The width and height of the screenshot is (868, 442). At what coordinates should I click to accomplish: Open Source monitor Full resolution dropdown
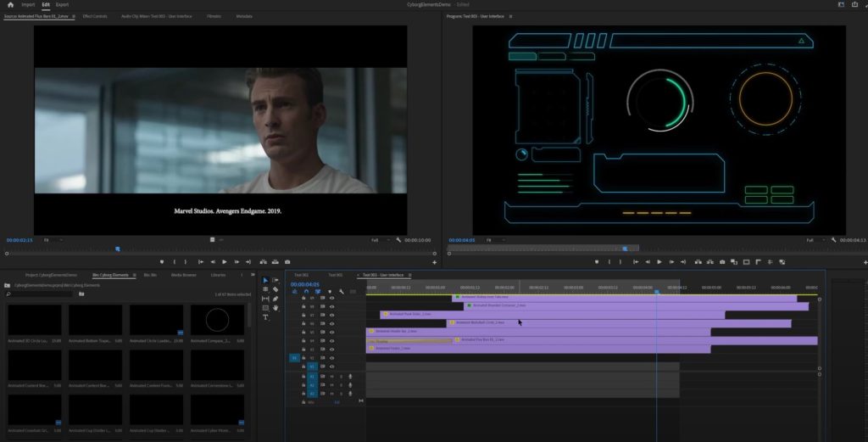381,240
